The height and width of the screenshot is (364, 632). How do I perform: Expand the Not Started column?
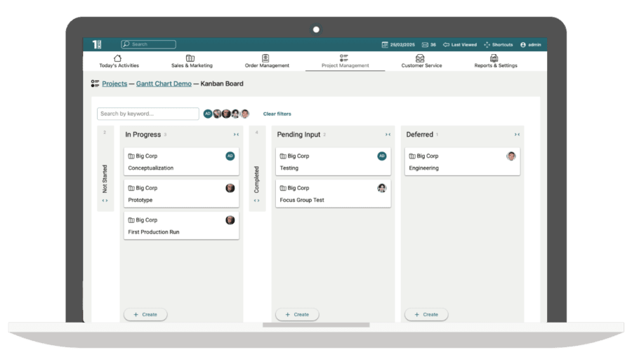point(105,201)
